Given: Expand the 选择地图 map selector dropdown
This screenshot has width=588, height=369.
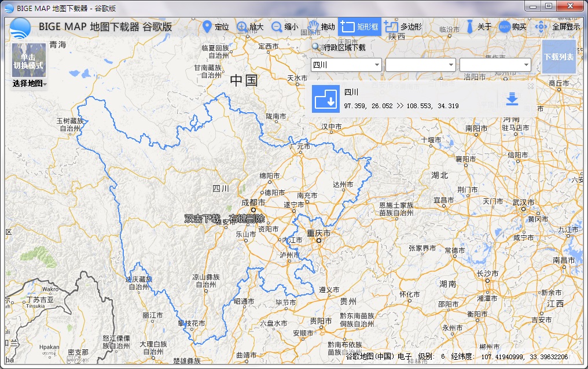Looking at the screenshot, I should coord(30,83).
